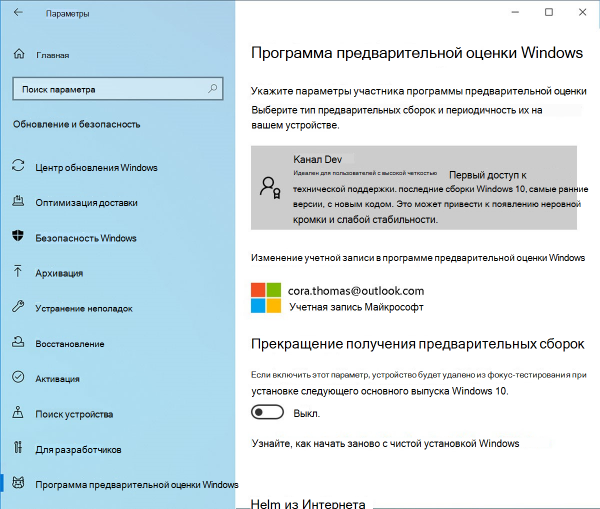Close the Параметры window
The image size is (600, 509).
(x=582, y=12)
